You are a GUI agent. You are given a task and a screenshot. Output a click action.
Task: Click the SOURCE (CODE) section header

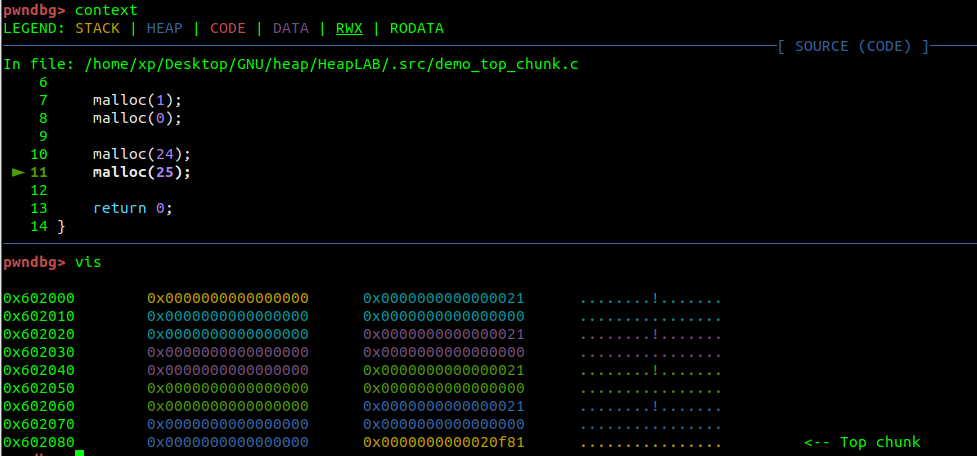point(853,46)
